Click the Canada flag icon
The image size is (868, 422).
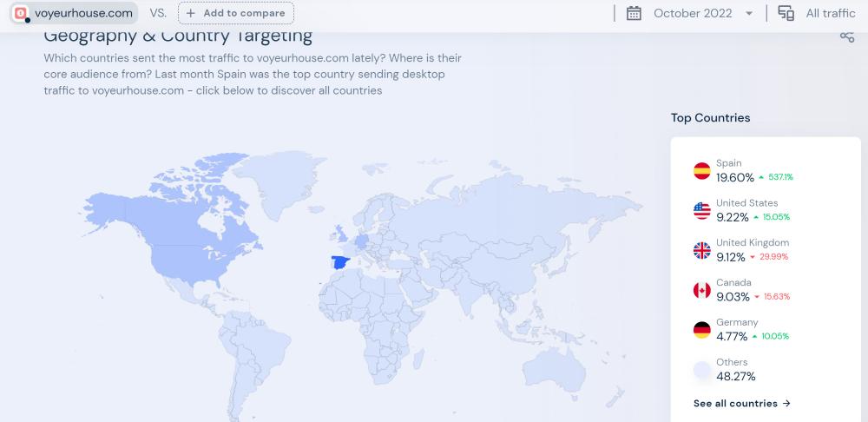pos(701,291)
